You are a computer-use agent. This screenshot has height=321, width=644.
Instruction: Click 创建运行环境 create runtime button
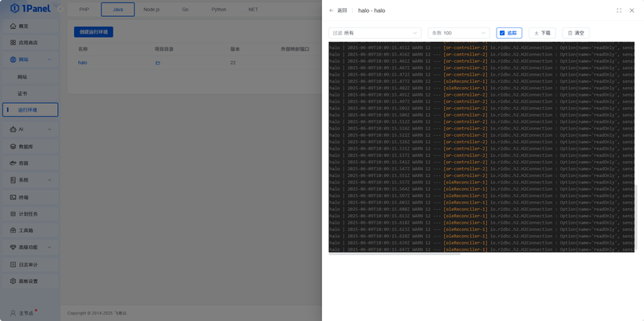click(93, 32)
